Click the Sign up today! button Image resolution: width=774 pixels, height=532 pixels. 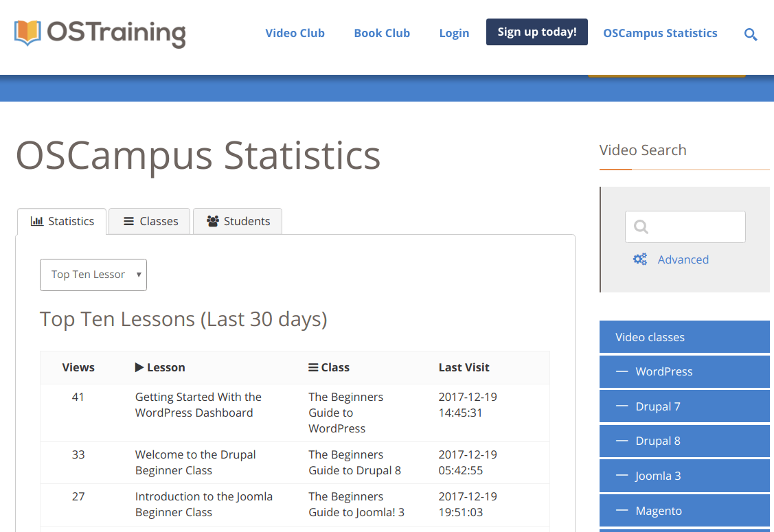(x=536, y=32)
